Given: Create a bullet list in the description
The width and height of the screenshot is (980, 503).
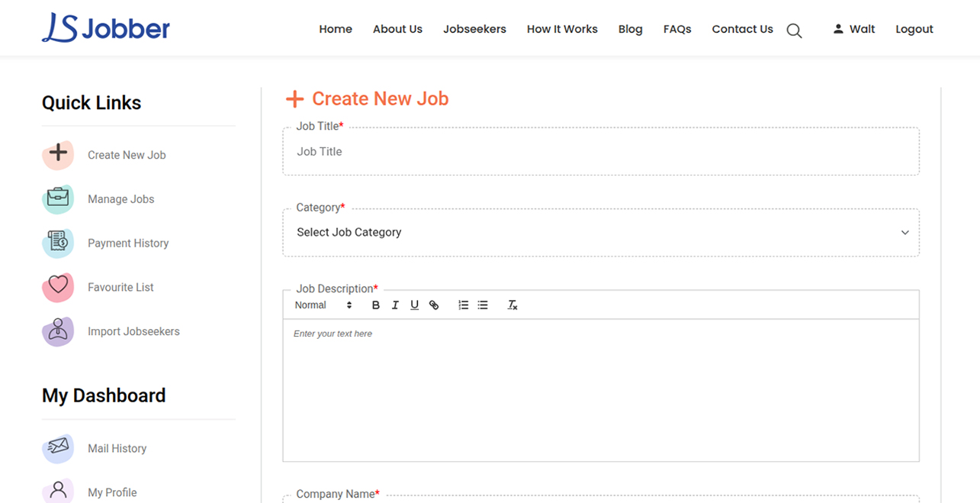Looking at the screenshot, I should point(482,305).
